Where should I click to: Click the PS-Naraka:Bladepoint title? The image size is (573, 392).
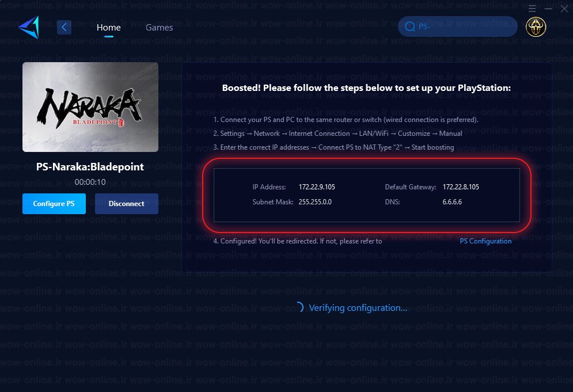coord(90,167)
